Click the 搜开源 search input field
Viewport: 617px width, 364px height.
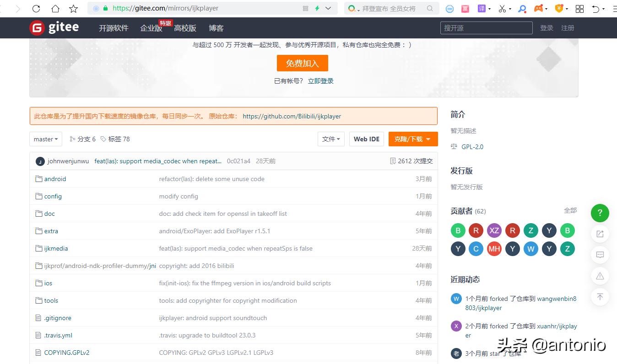pyautogui.click(x=486, y=28)
